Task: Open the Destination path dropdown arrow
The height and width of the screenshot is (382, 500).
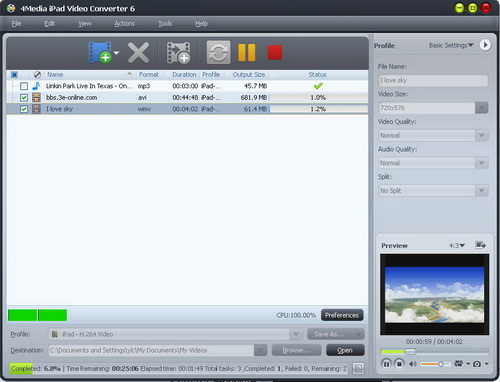Action: click(260, 350)
